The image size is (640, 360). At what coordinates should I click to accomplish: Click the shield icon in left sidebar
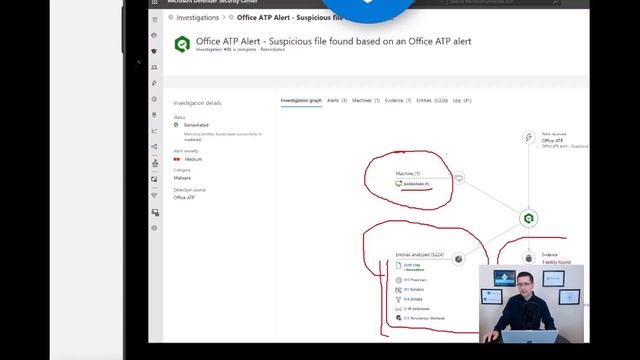pyautogui.click(x=154, y=51)
